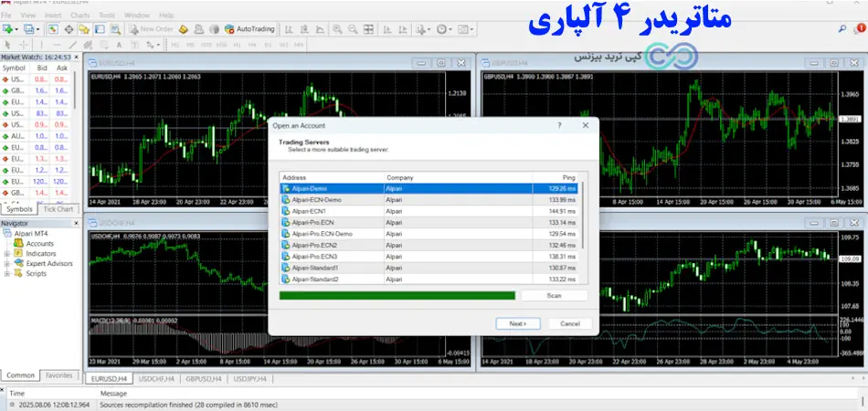
Task: Zoom out on the chart
Action: (x=353, y=28)
